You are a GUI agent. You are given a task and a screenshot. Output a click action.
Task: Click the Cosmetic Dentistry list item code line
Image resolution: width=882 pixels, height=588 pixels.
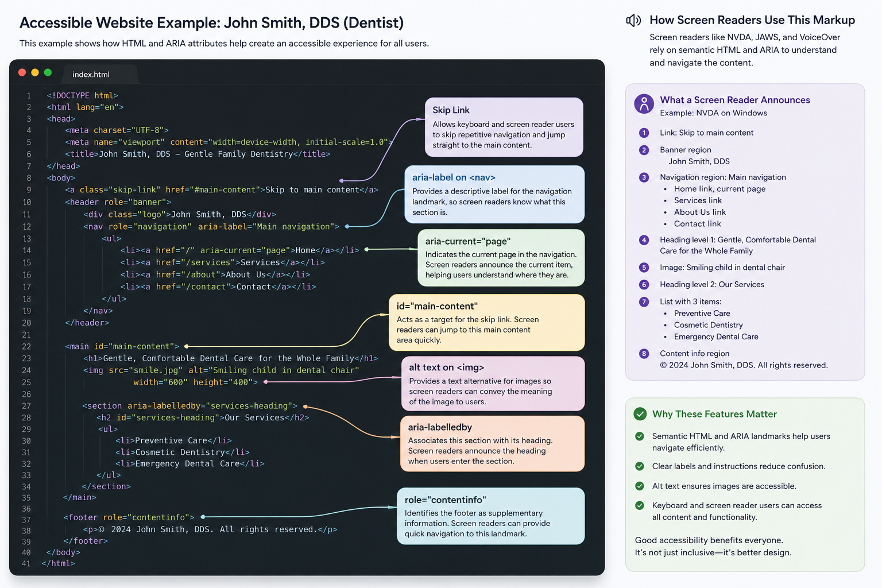183,452
